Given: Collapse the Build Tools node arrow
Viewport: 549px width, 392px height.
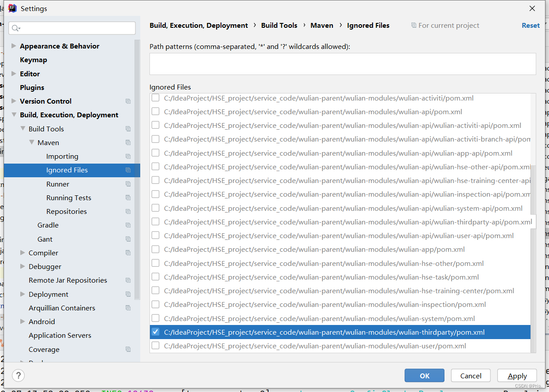Looking at the screenshot, I should point(22,129).
